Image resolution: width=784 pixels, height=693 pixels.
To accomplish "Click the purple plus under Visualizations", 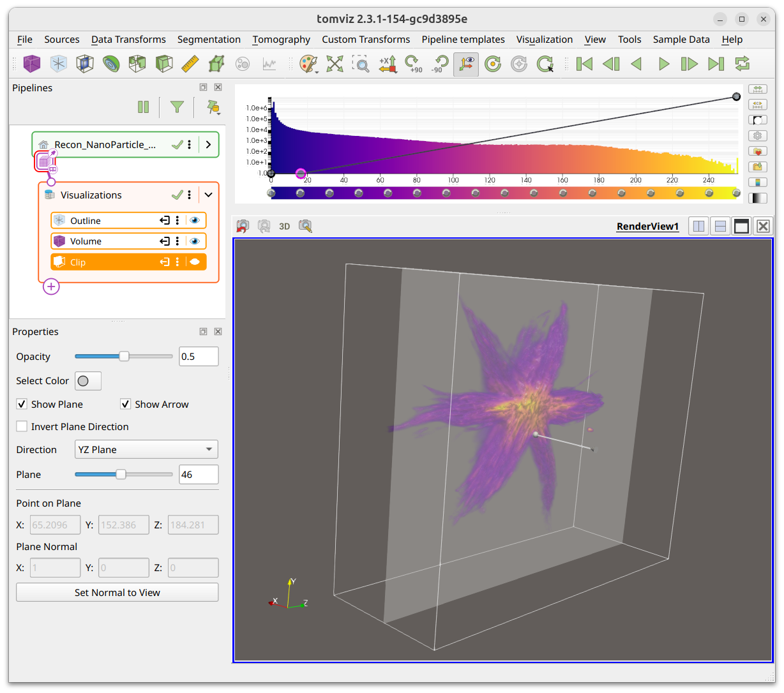I will pos(52,287).
